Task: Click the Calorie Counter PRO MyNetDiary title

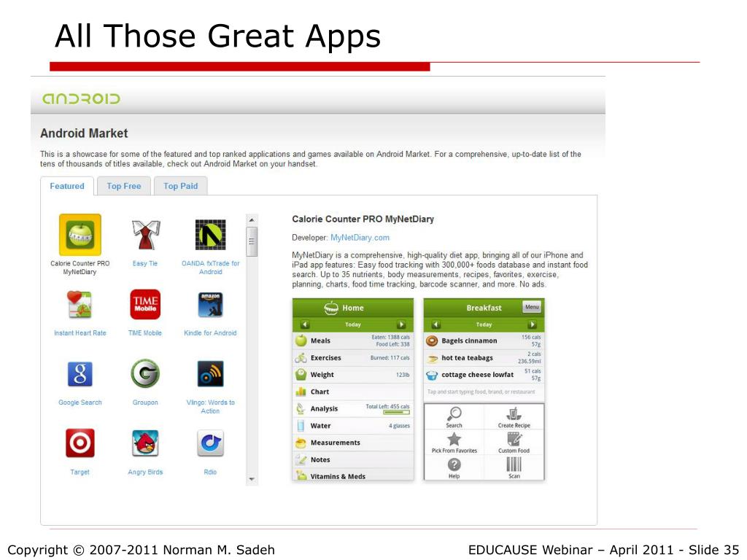Action: pyautogui.click(x=363, y=219)
